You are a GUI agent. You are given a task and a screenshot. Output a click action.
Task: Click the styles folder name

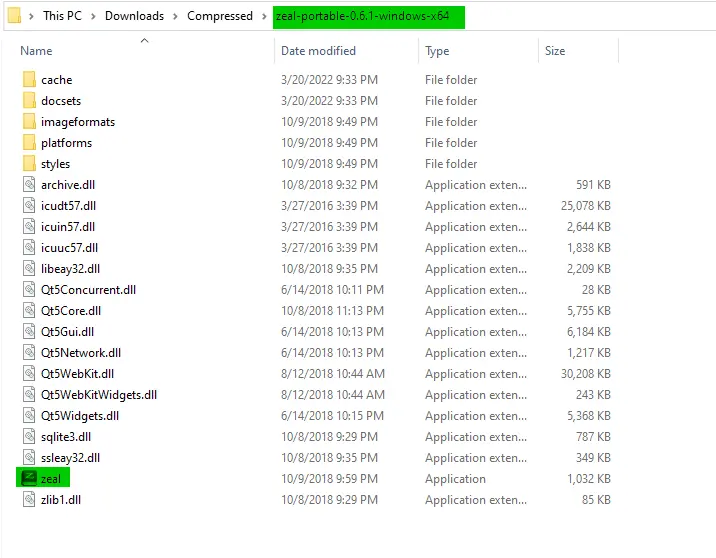tap(55, 164)
